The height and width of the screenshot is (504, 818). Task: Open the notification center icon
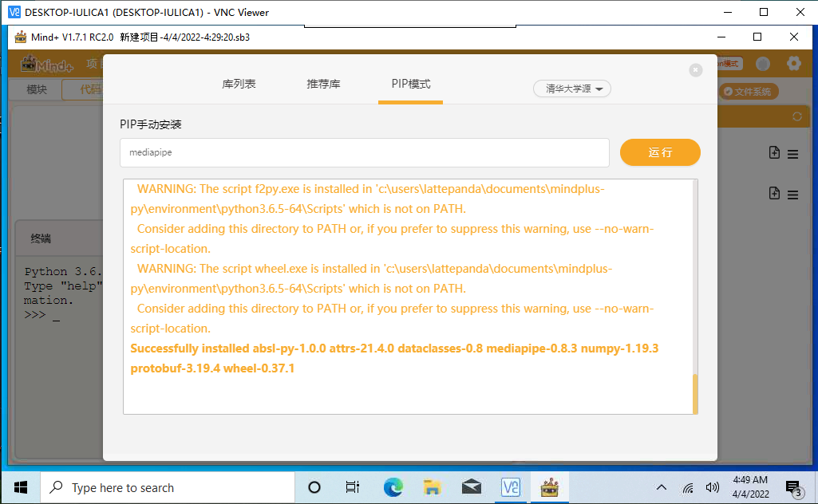coord(794,488)
